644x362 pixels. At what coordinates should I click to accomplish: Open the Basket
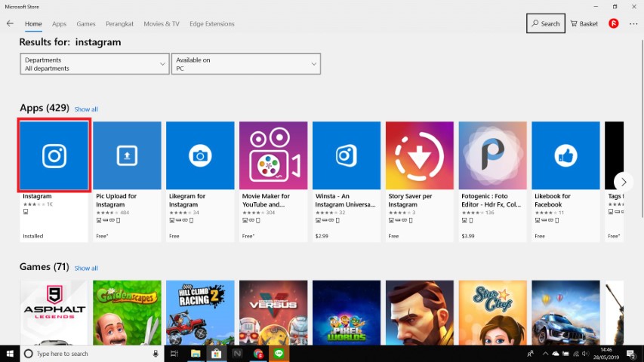click(584, 23)
